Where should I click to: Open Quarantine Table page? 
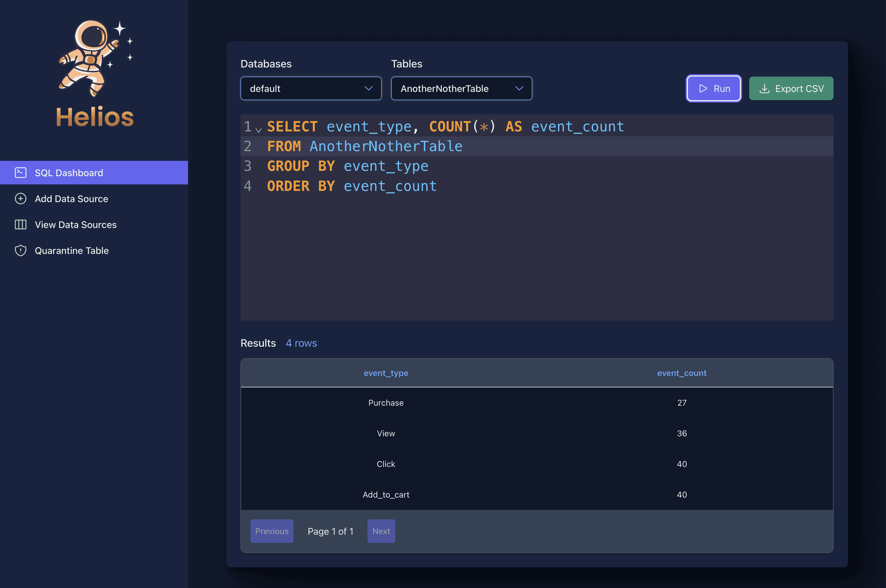(94, 250)
